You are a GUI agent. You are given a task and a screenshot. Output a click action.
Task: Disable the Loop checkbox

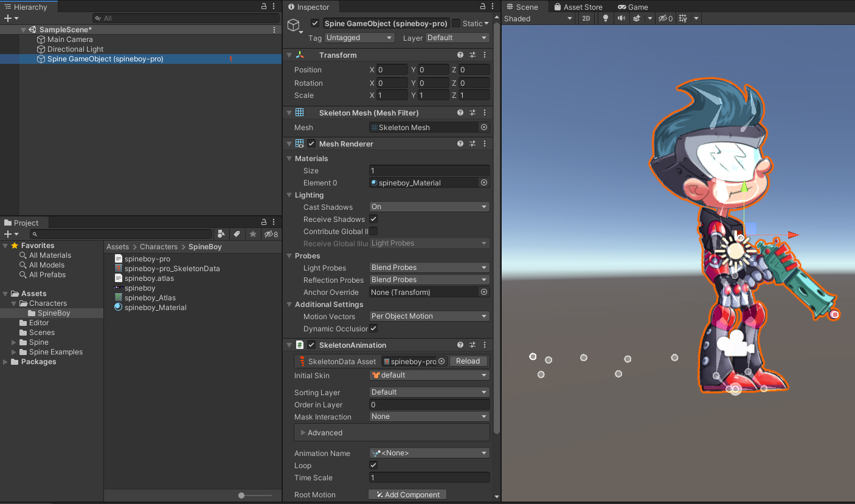373,465
